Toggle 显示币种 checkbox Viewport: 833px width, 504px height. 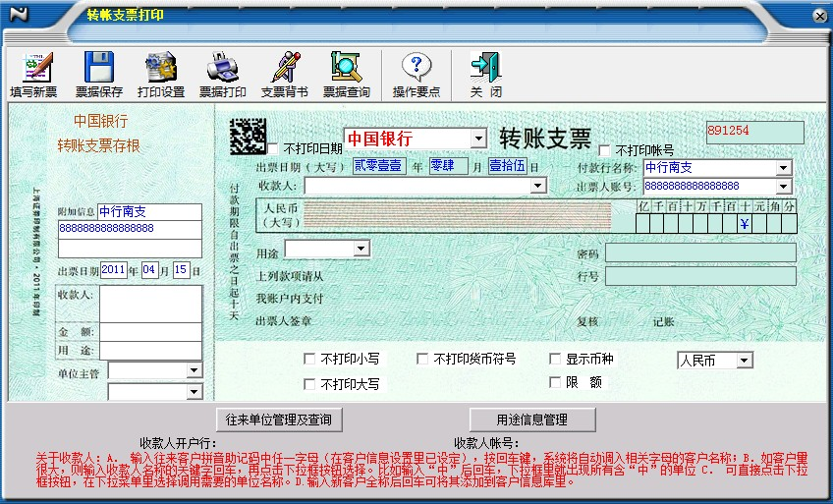coord(555,359)
